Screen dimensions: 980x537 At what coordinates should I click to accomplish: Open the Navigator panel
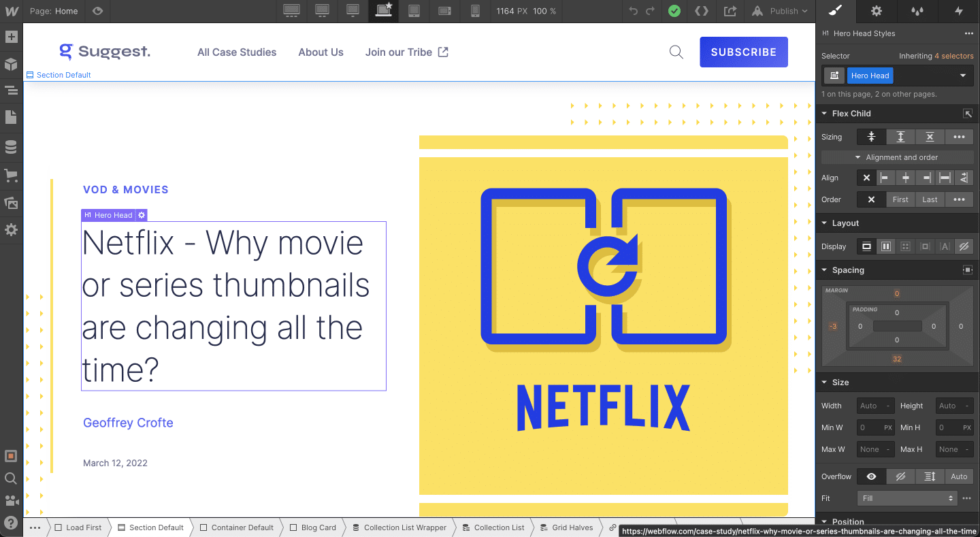tap(11, 90)
